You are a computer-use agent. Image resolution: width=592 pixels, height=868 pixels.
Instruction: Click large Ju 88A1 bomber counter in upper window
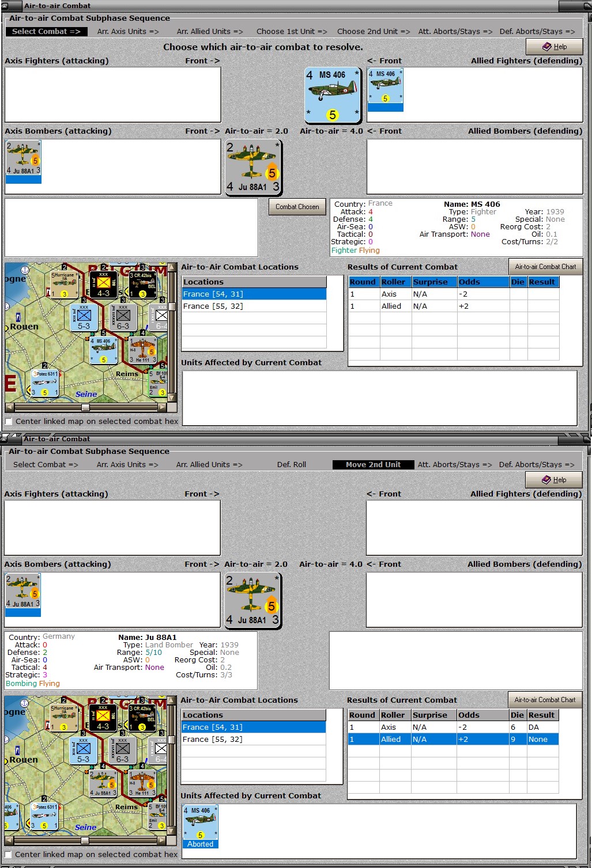253,167
